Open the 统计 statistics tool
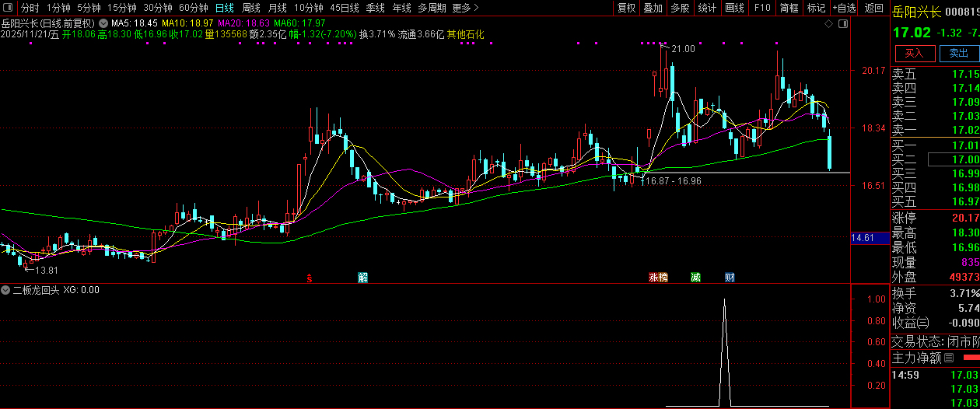Image resolution: width=980 pixels, height=409 pixels. click(x=707, y=8)
